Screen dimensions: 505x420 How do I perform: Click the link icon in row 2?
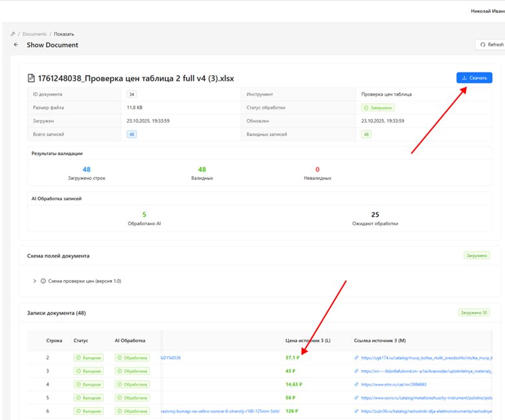click(x=356, y=358)
